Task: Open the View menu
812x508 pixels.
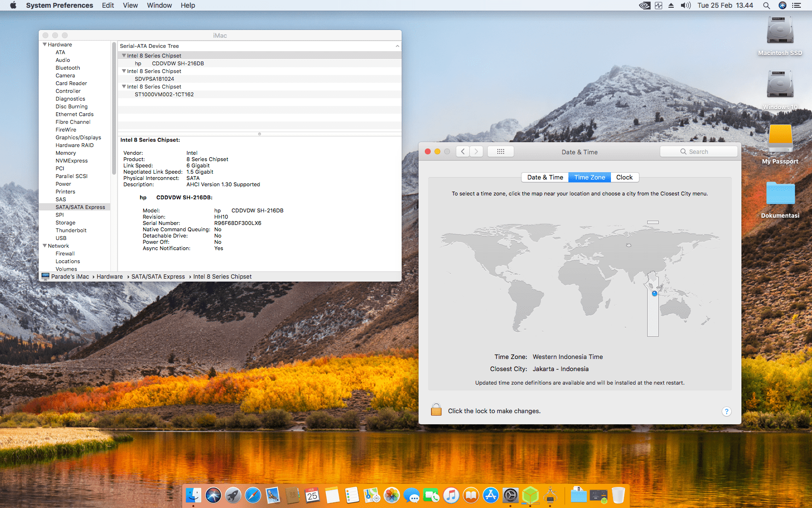Action: pos(130,5)
